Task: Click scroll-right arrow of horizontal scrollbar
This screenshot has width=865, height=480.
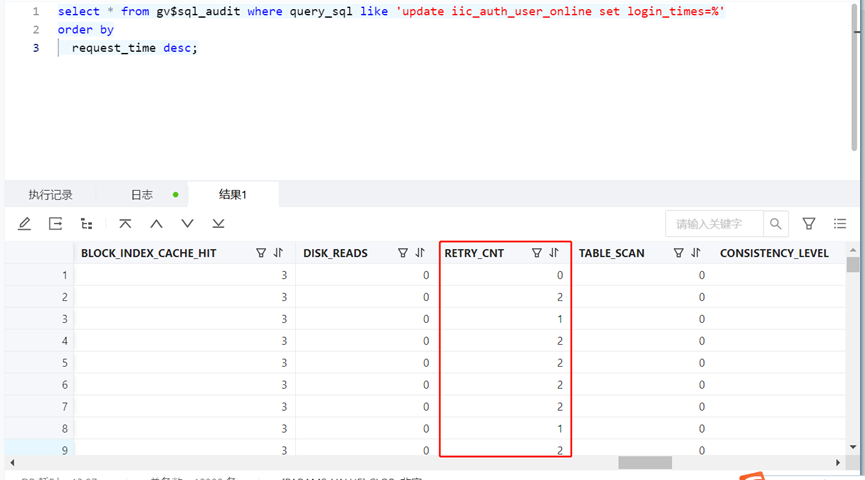Action: pos(837,462)
